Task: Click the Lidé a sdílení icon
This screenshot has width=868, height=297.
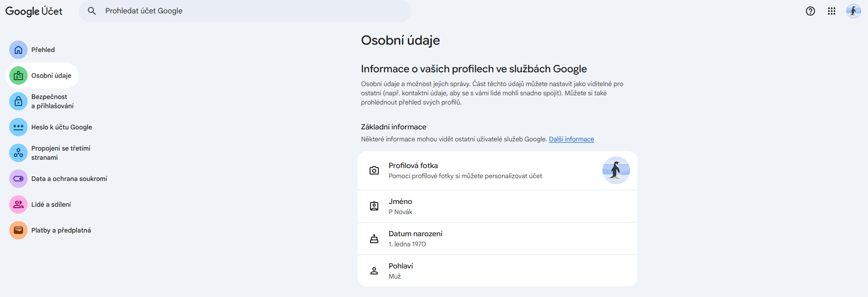Action: [x=18, y=204]
